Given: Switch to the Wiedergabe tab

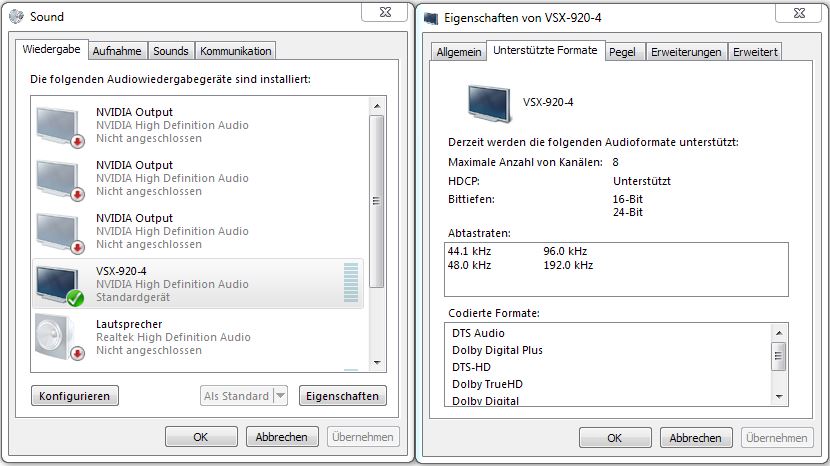Looking at the screenshot, I should [x=51, y=49].
